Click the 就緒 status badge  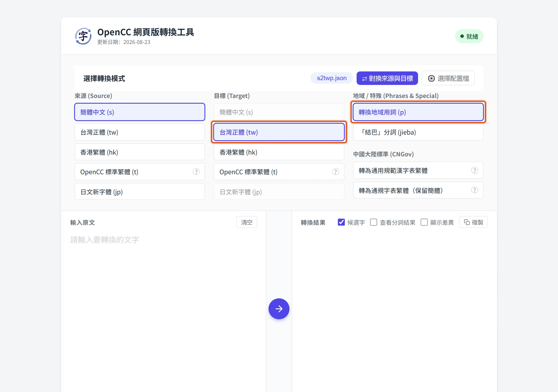coord(469,36)
